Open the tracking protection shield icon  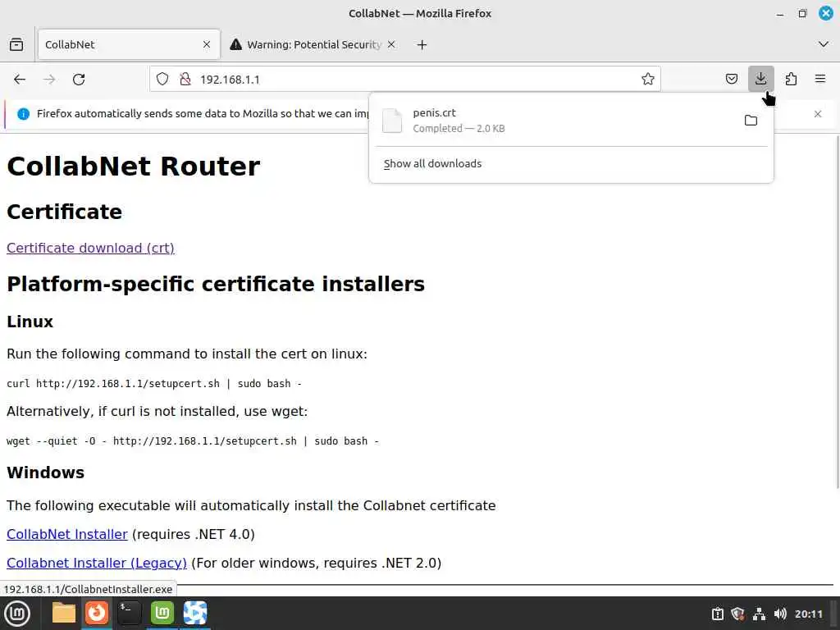pos(162,80)
